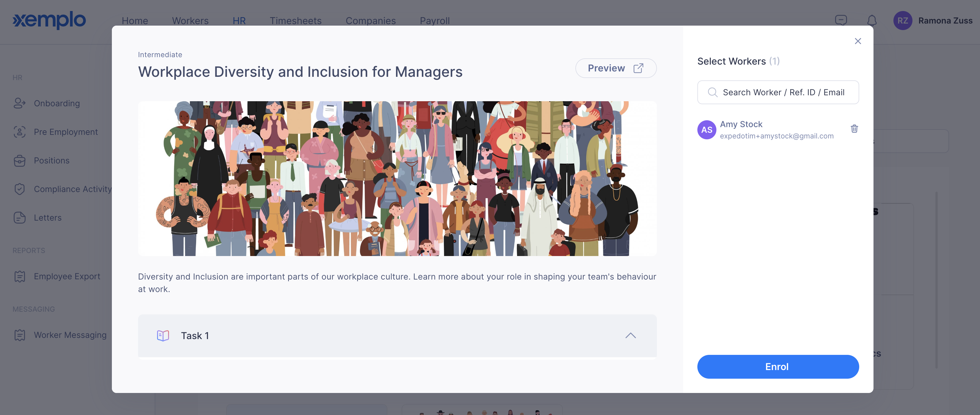The height and width of the screenshot is (415, 980).
Task: Switch to Timesheets tab
Action: (296, 21)
